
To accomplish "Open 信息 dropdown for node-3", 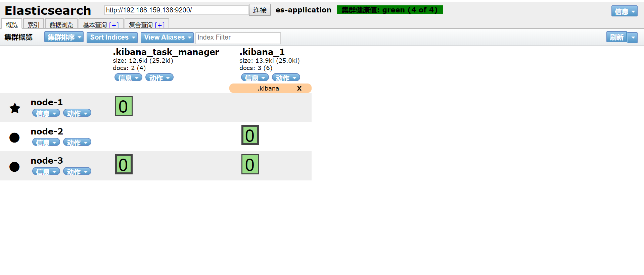I will 46,171.
